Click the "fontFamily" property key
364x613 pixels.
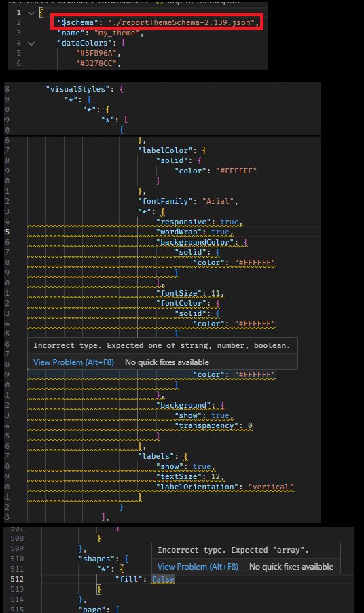165,201
